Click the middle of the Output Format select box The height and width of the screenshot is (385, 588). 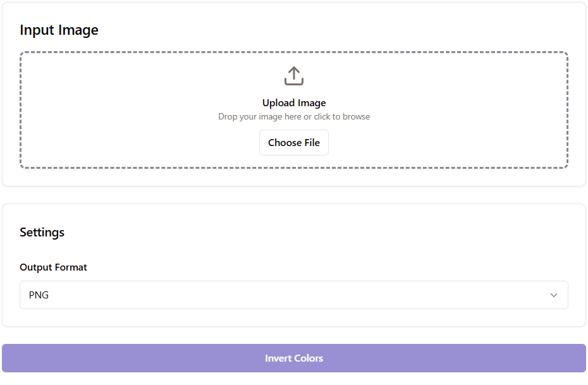[x=294, y=295]
